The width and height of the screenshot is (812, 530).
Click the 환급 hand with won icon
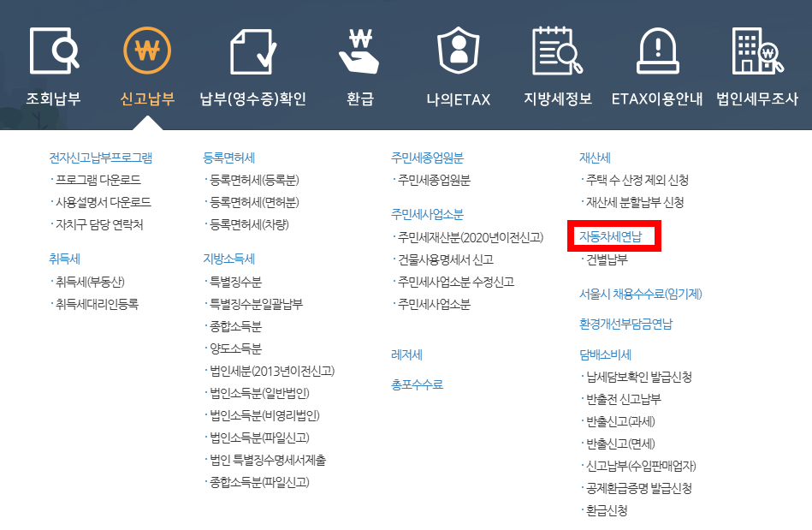359,51
